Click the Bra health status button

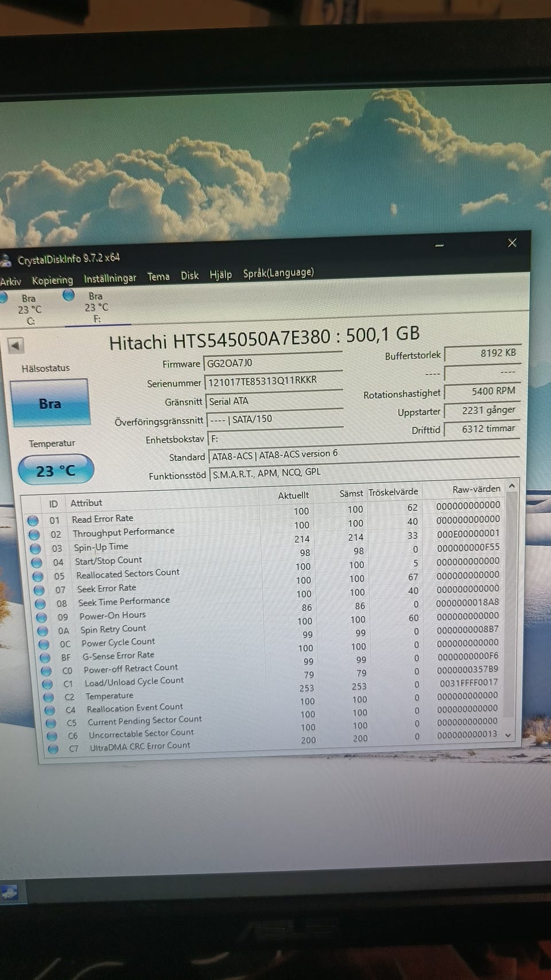click(x=50, y=403)
